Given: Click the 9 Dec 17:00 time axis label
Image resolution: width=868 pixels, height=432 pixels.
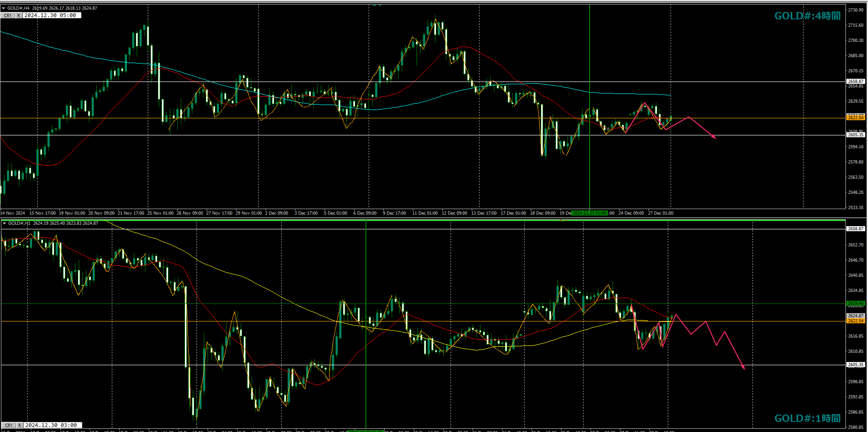Looking at the screenshot, I should (x=394, y=213).
